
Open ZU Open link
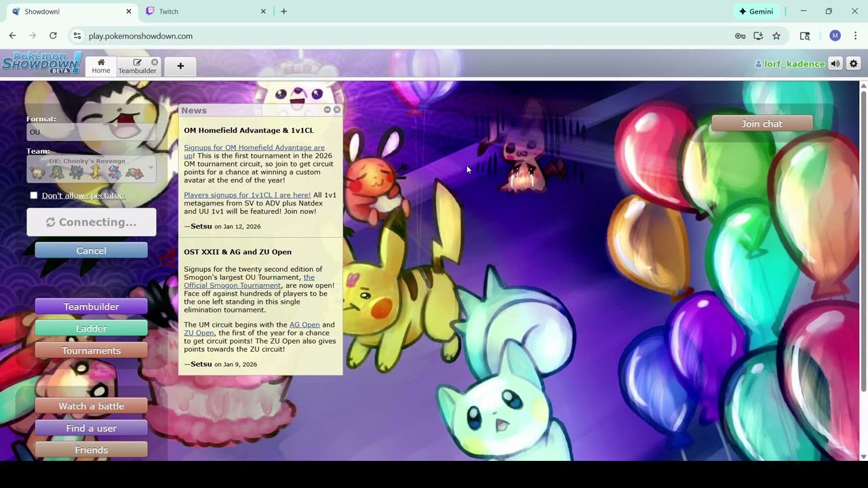[x=199, y=333]
